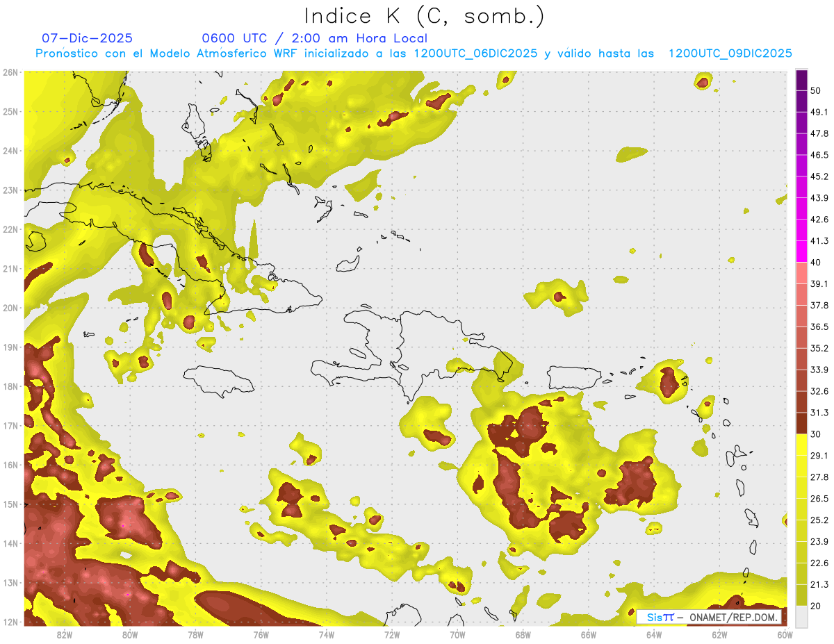The width and height of the screenshot is (834, 644).
Task: Click the 70W longitude label
Action: coord(457,635)
